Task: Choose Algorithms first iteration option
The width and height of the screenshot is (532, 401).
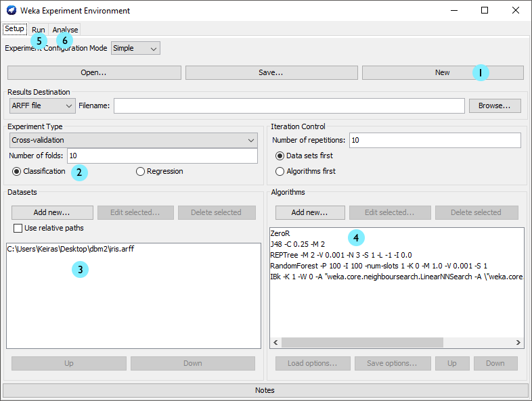Action: tap(280, 172)
